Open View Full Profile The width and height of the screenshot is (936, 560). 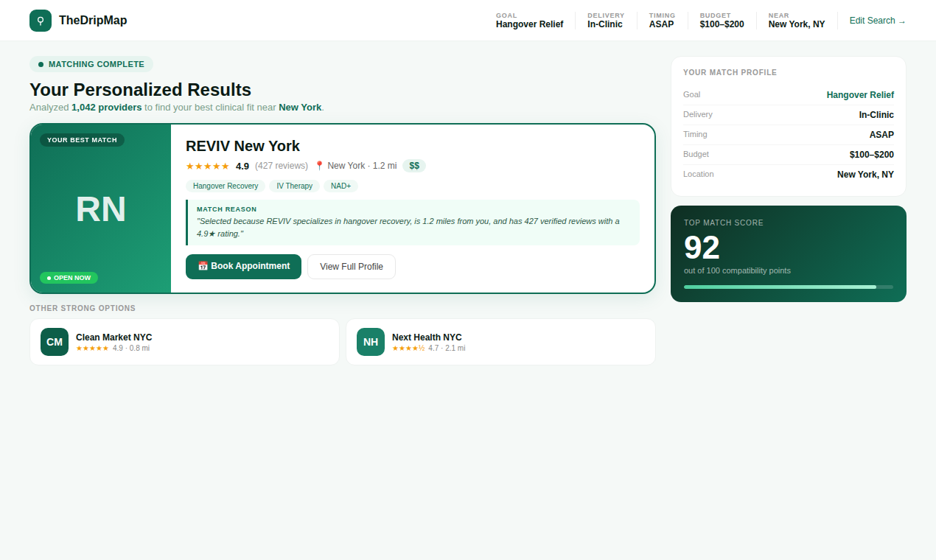(352, 267)
